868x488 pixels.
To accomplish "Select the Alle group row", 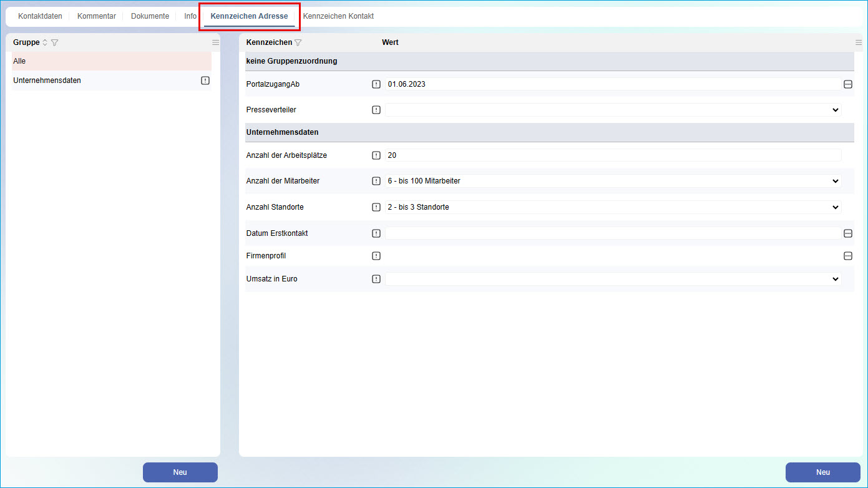I will [x=112, y=61].
